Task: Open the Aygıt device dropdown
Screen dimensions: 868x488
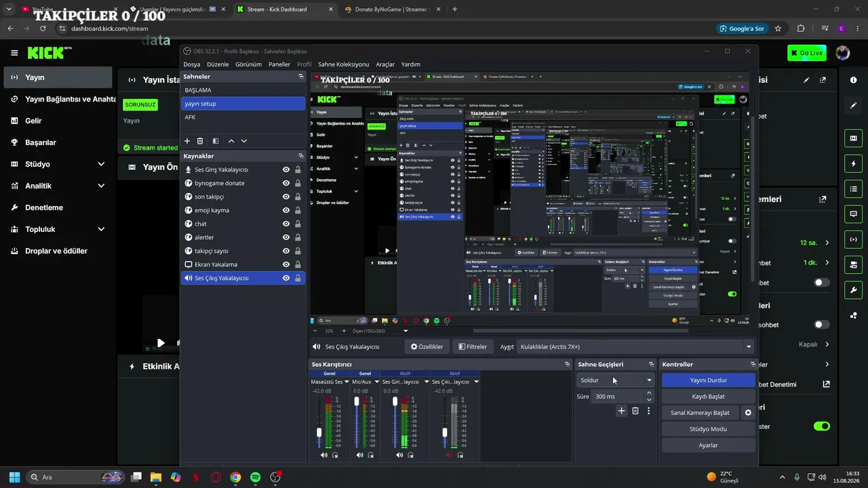Action: click(x=635, y=347)
